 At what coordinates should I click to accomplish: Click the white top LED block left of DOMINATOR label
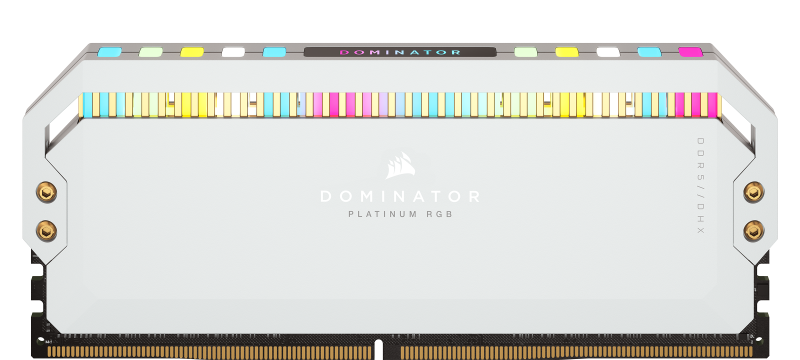[x=234, y=52]
